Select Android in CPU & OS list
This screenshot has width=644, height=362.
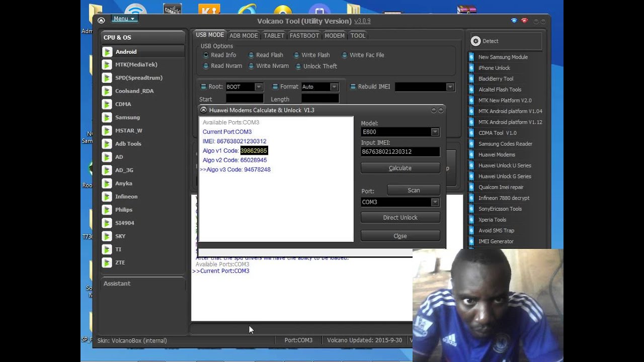click(142, 52)
